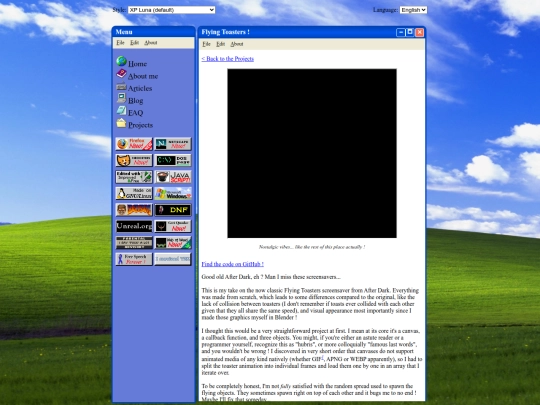Open the Language dropdown set to English
The width and height of the screenshot is (540, 405).
[413, 10]
